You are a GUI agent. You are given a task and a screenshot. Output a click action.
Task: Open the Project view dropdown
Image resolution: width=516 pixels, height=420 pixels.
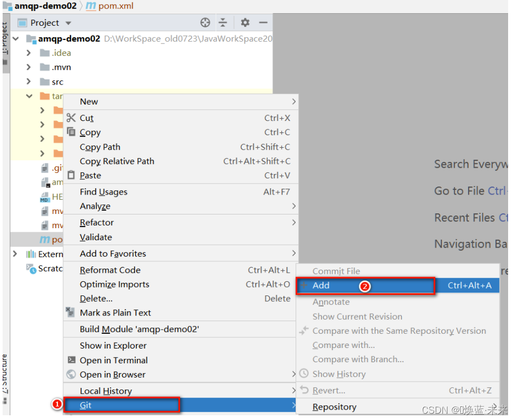(x=68, y=23)
